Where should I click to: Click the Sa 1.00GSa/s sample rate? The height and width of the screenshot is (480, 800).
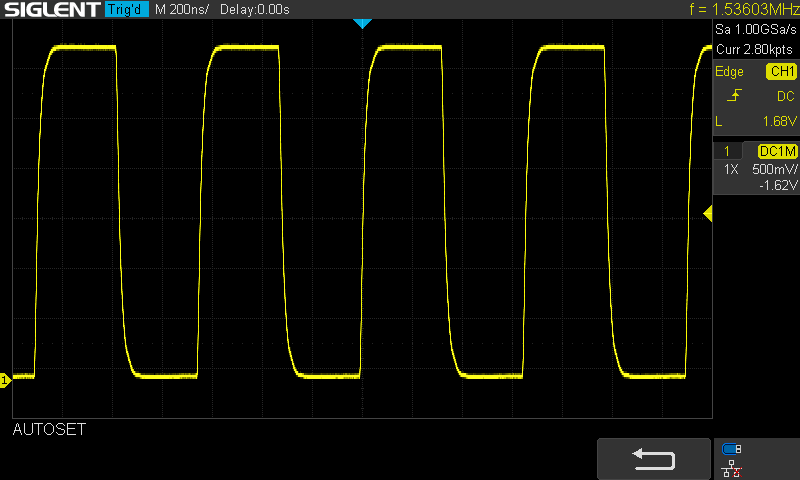[x=756, y=30]
